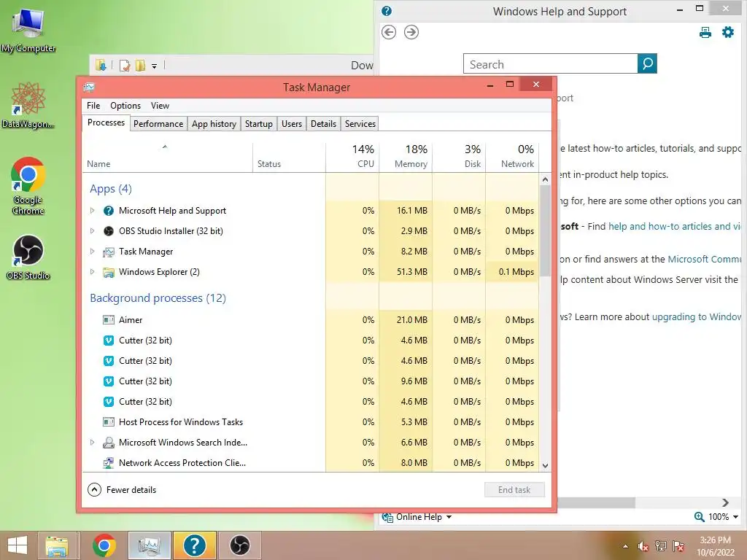Open OBS Studio taskbar button

point(239,545)
